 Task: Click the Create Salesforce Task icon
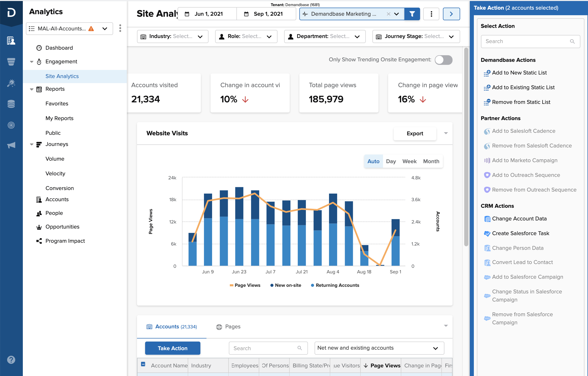[x=487, y=234]
